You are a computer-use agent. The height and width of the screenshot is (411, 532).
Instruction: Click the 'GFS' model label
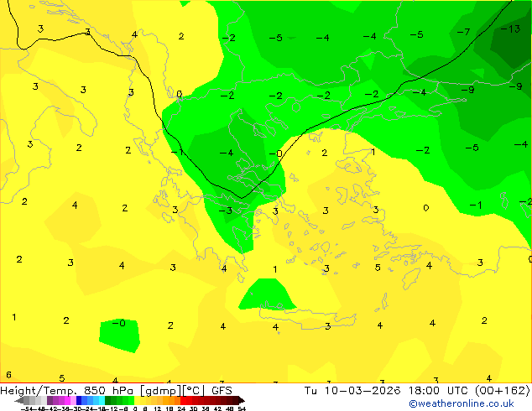click(222, 390)
